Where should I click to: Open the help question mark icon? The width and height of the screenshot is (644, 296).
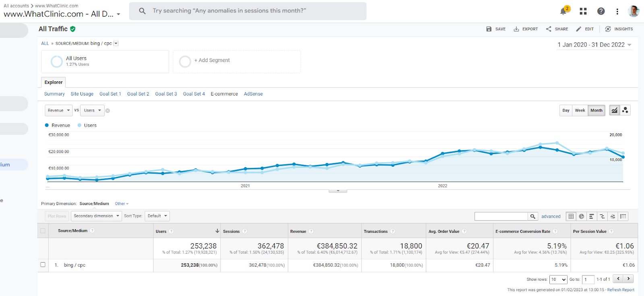tap(601, 11)
